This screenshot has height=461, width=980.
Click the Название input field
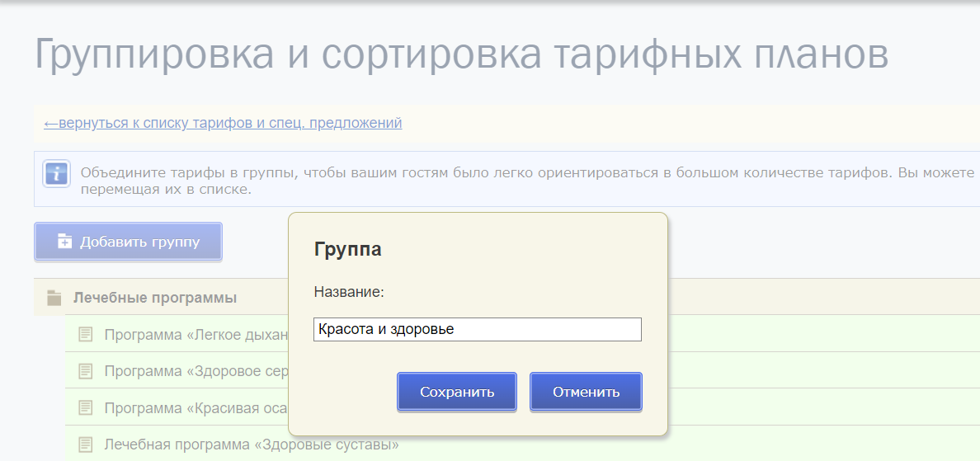(478, 329)
